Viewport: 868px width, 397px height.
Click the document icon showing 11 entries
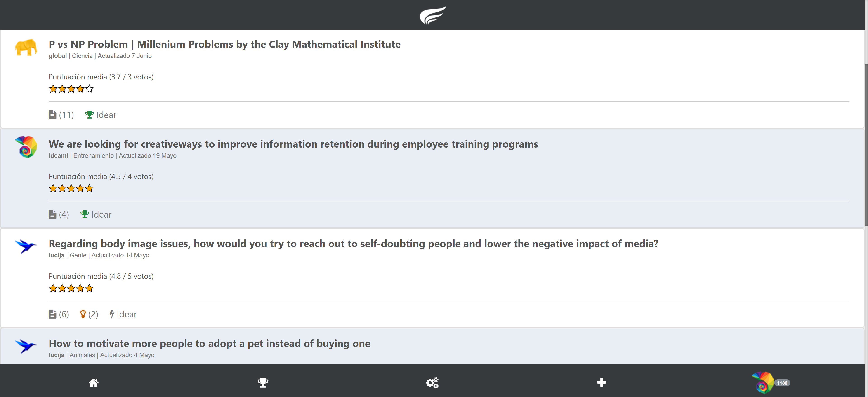coord(53,115)
